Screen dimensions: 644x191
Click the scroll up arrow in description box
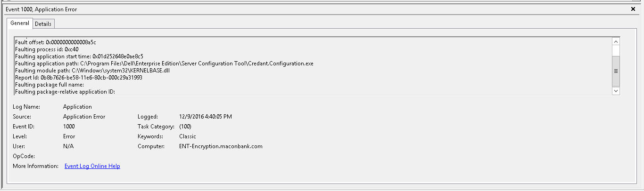click(615, 41)
